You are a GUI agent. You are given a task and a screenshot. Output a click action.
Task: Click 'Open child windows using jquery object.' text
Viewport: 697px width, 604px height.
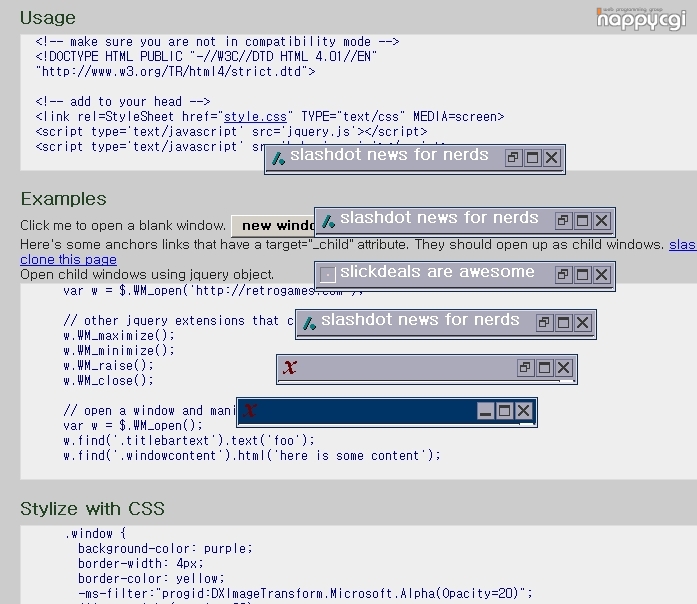click(147, 275)
